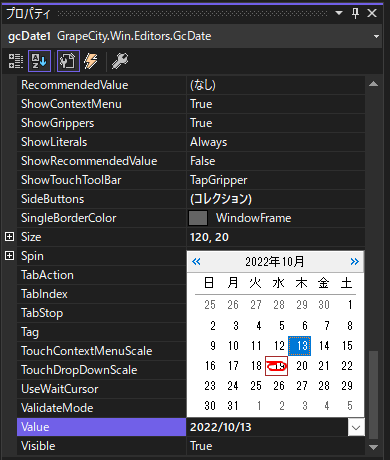Select RecommendedValue property
Image resolution: width=390 pixels, height=460 pixels.
101,85
